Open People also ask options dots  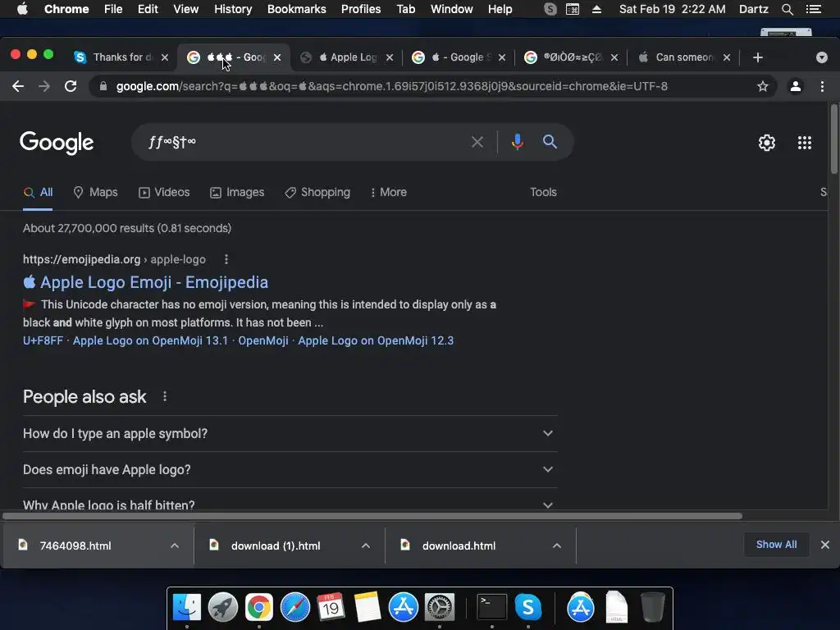pyautogui.click(x=164, y=396)
